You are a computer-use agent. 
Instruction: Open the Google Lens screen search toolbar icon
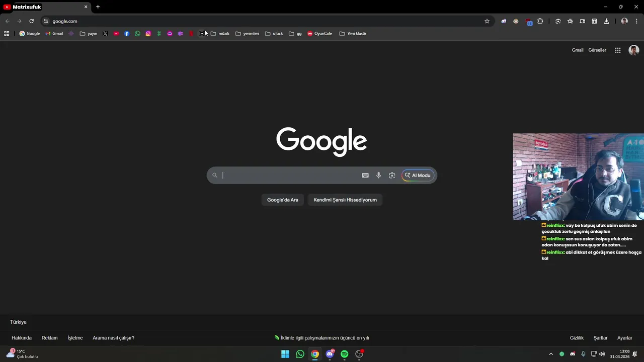coord(558,21)
